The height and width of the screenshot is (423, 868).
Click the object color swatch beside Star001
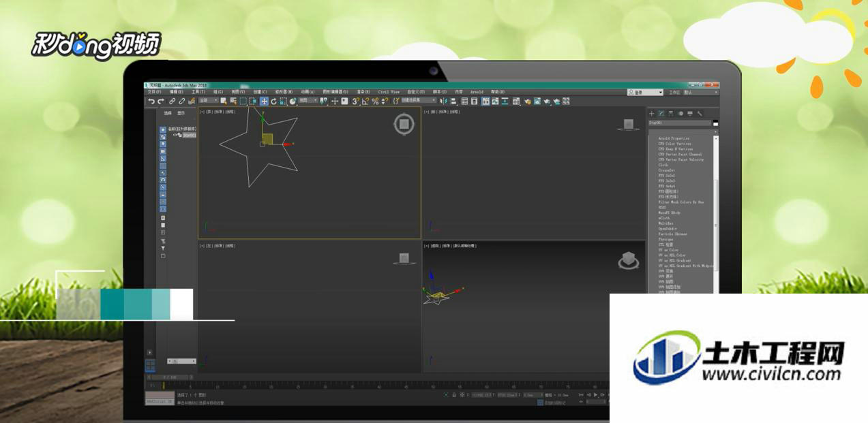[715, 123]
